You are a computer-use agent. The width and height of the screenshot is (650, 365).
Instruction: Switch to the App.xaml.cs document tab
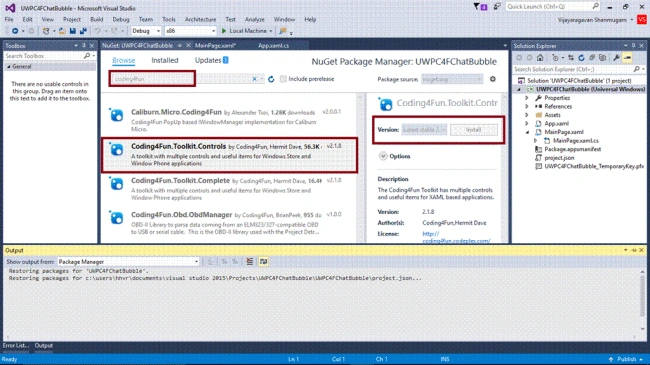pos(274,46)
